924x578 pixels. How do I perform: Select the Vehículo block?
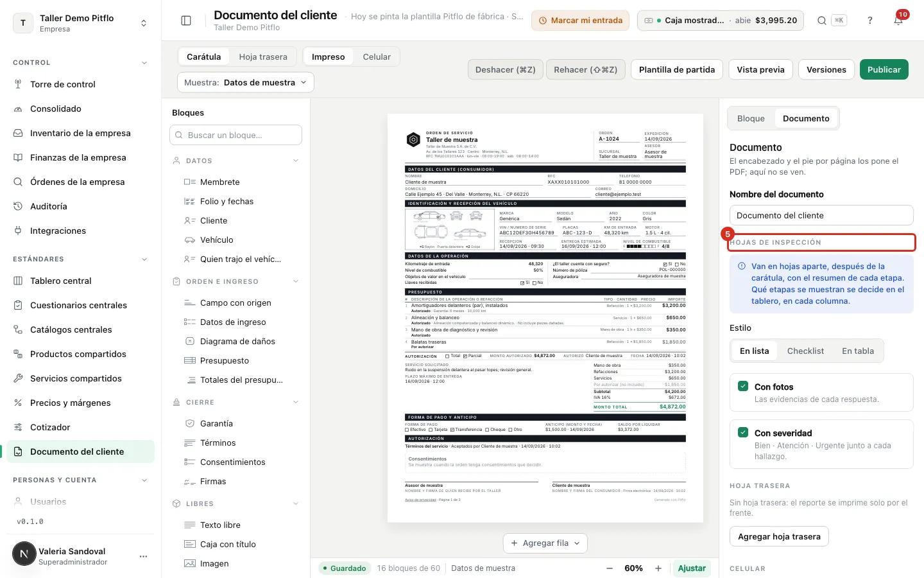[x=236, y=240]
